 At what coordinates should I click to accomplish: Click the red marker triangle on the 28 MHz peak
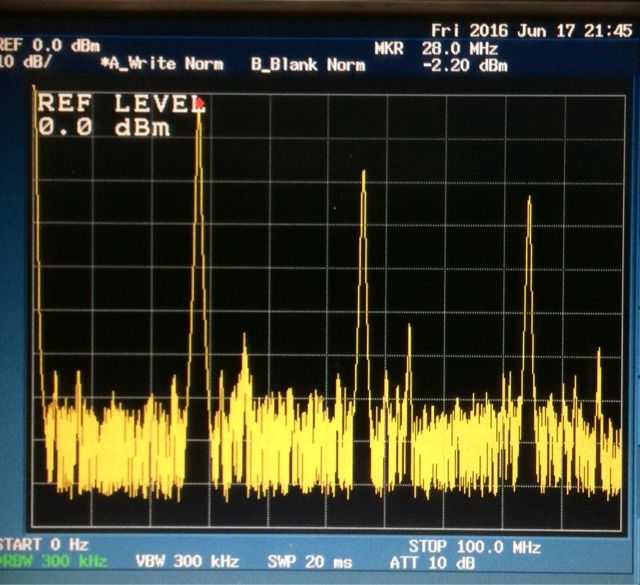pyautogui.click(x=199, y=105)
